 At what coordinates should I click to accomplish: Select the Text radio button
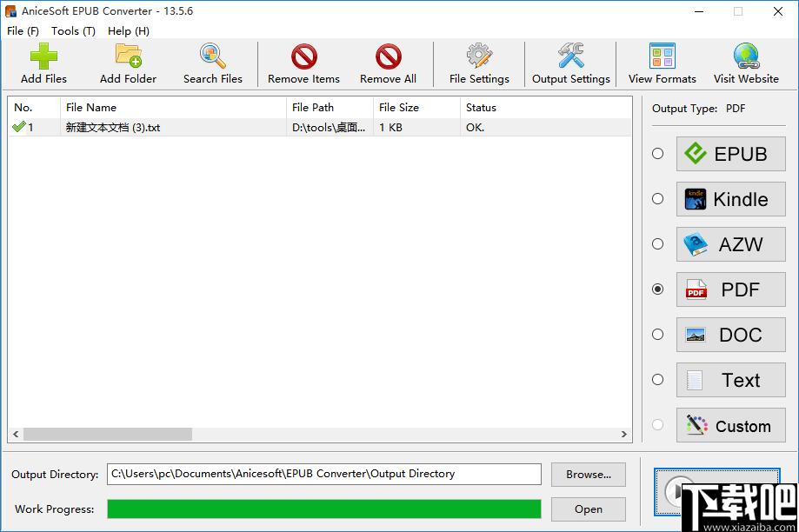pos(658,380)
